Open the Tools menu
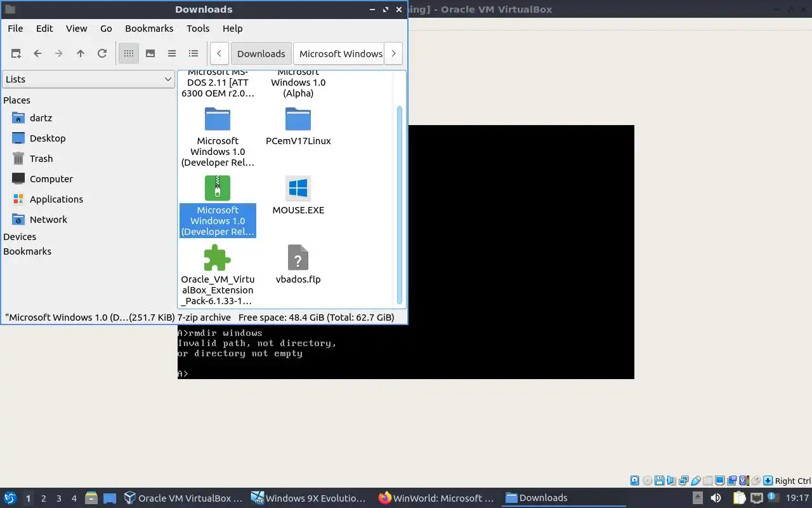This screenshot has height=508, width=812. 198,28
